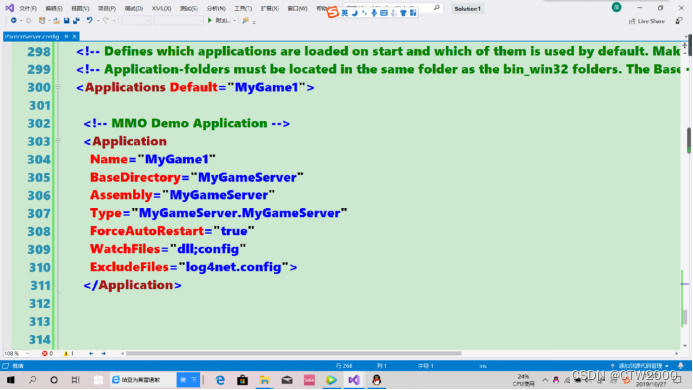The image size is (693, 390).
Task: Click the horizontal scrollbar thumb
Action: pyautogui.click(x=293, y=353)
